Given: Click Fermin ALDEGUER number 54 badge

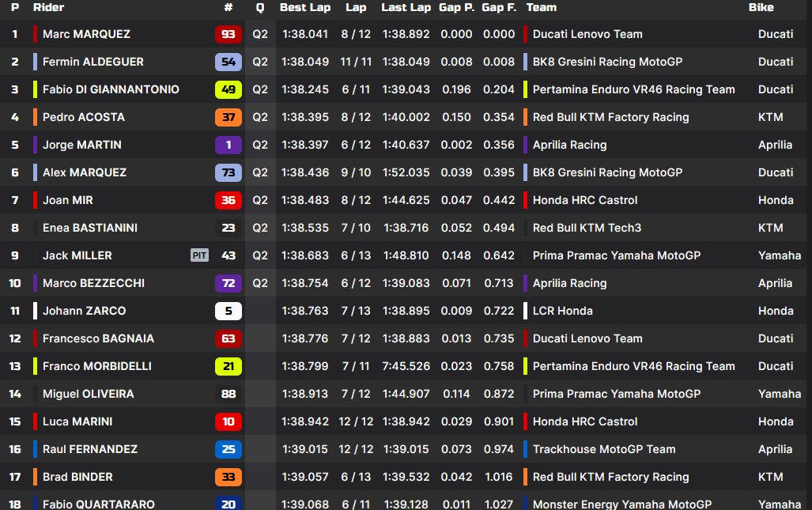Looking at the screenshot, I should (x=228, y=62).
